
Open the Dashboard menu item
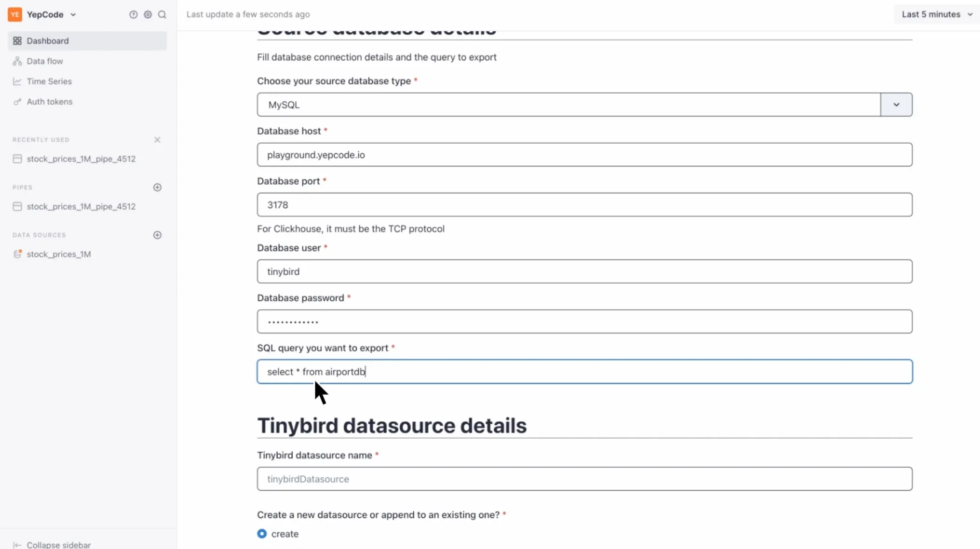coord(48,41)
